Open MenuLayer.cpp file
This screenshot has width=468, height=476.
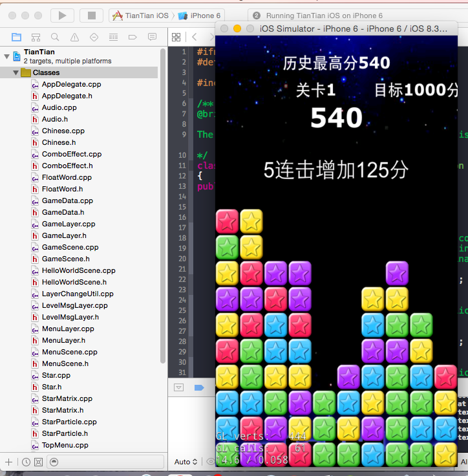68,329
